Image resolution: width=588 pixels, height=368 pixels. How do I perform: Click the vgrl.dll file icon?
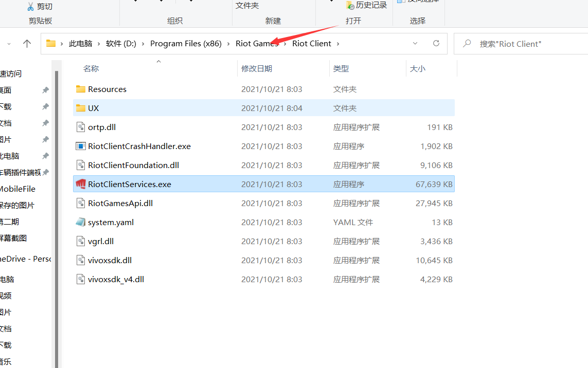81,242
